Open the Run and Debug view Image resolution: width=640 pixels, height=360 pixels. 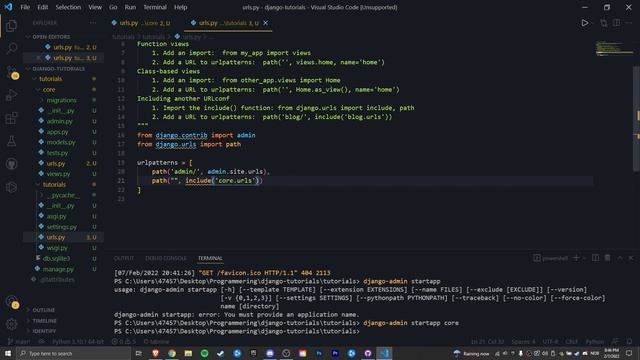click(11, 95)
